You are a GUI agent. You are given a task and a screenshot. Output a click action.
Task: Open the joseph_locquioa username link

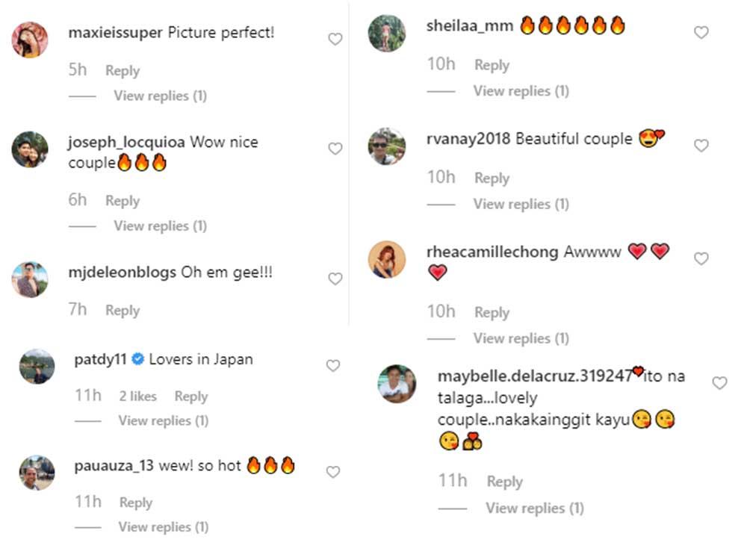(x=125, y=142)
